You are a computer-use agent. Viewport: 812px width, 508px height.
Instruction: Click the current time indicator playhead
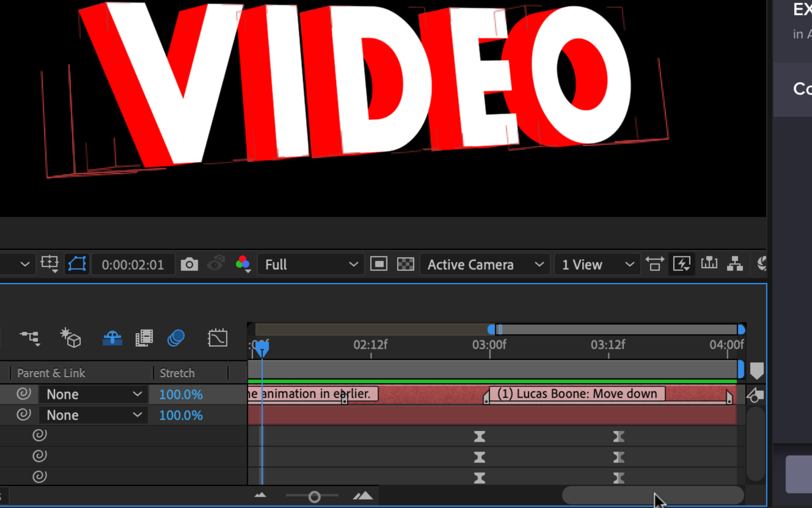262,349
